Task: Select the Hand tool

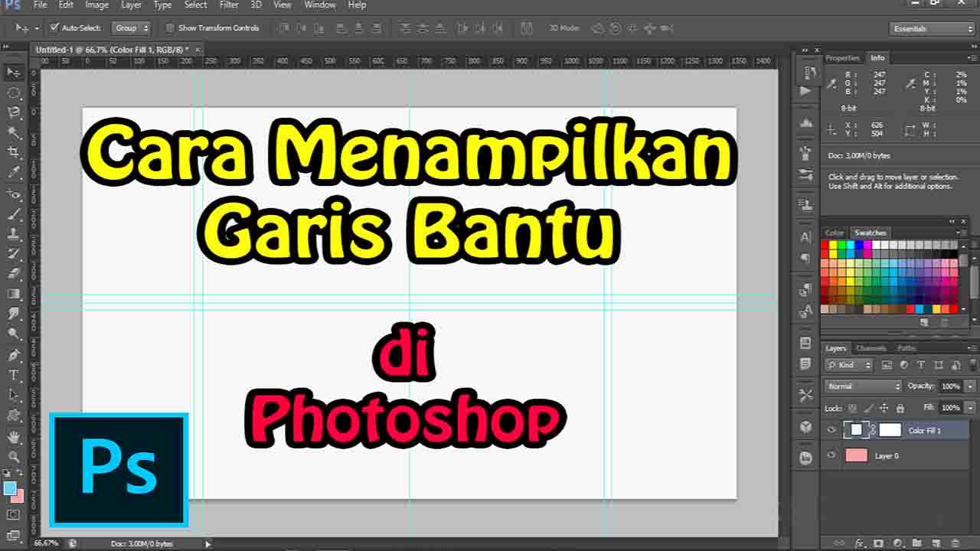Action: point(14,437)
